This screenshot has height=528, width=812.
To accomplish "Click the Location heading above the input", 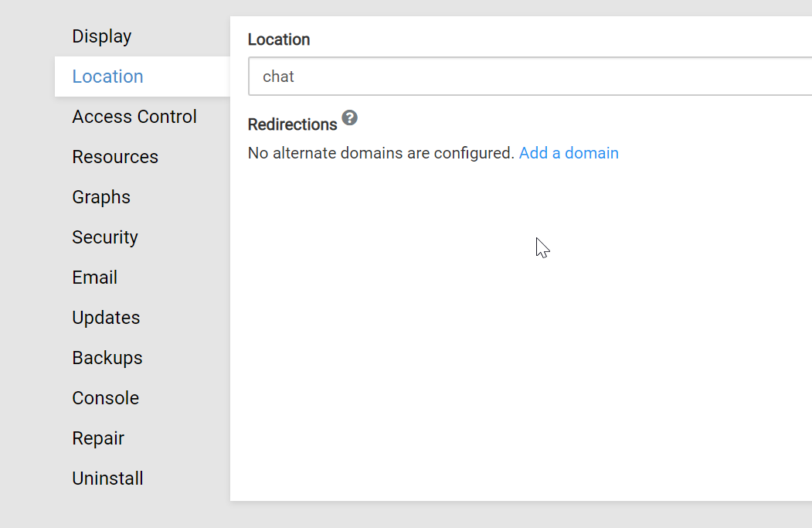I will [279, 39].
